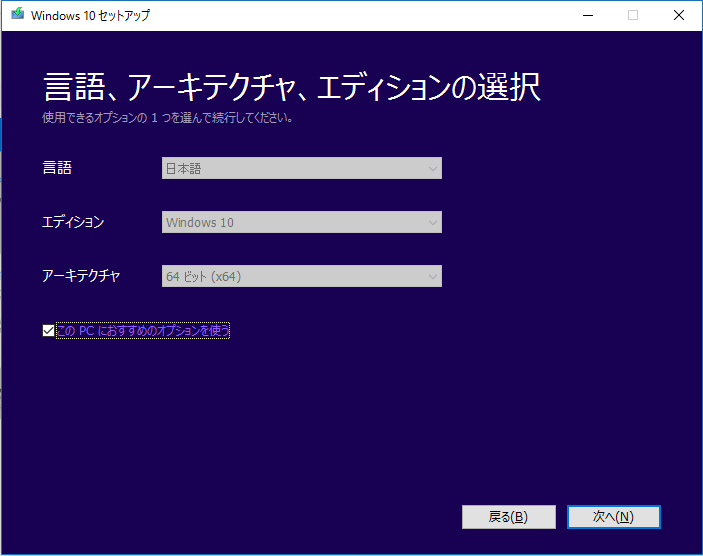Viewport: 703px width, 556px height.
Task: Click the 次へ(N) button
Action: (614, 517)
